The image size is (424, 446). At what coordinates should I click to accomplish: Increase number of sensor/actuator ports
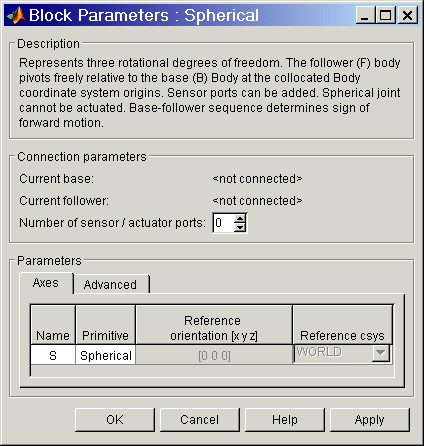[240, 219]
